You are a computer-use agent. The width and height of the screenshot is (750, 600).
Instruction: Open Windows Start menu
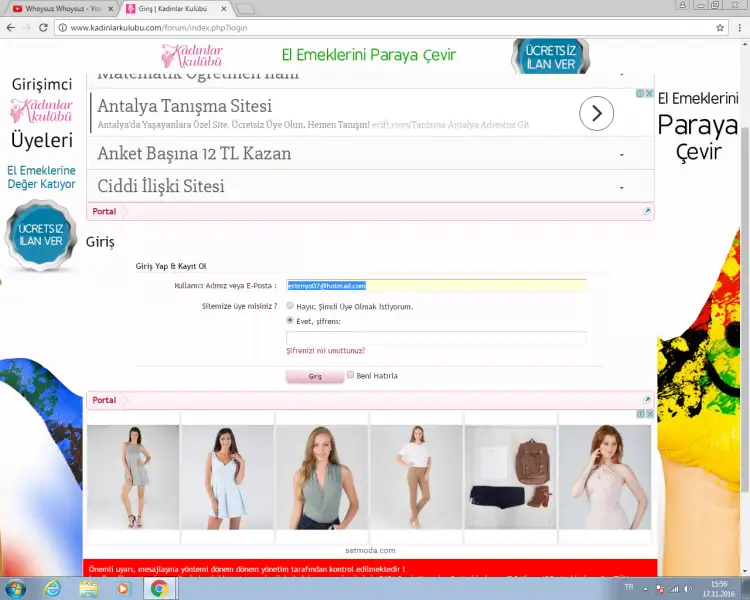tap(15, 588)
